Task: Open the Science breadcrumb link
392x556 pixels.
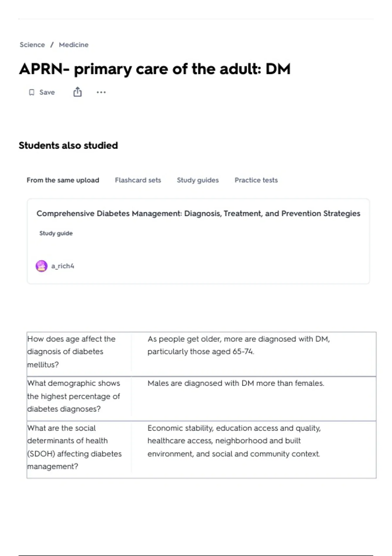Action: click(32, 45)
